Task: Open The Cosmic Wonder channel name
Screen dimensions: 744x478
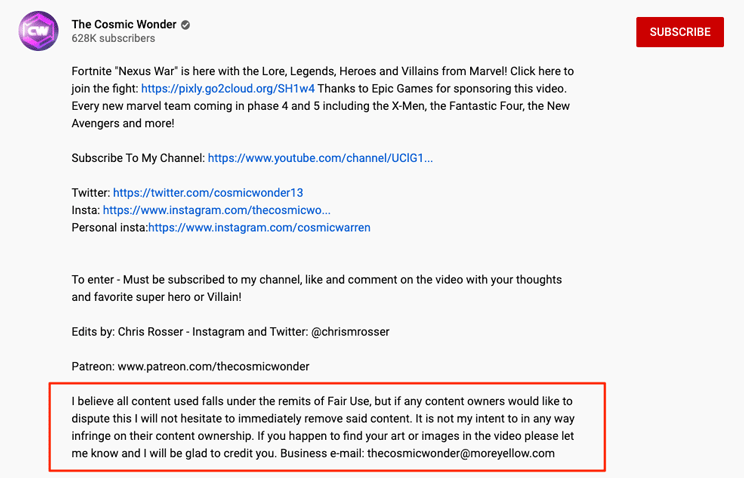Action: [x=124, y=24]
